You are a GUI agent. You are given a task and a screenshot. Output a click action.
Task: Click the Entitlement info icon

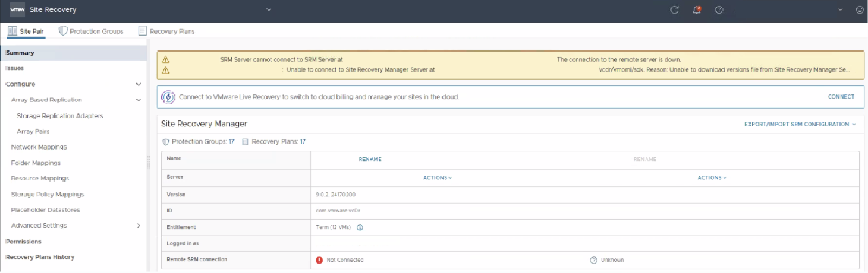click(360, 227)
